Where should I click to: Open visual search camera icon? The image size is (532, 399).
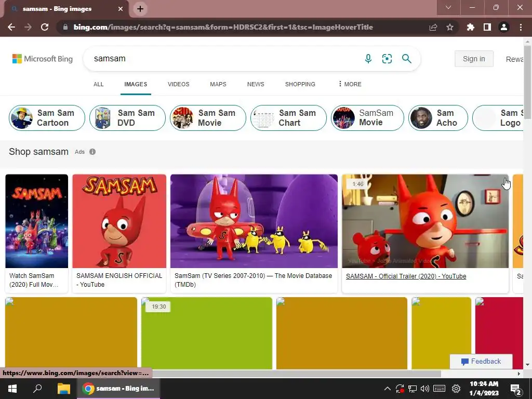[387, 59]
